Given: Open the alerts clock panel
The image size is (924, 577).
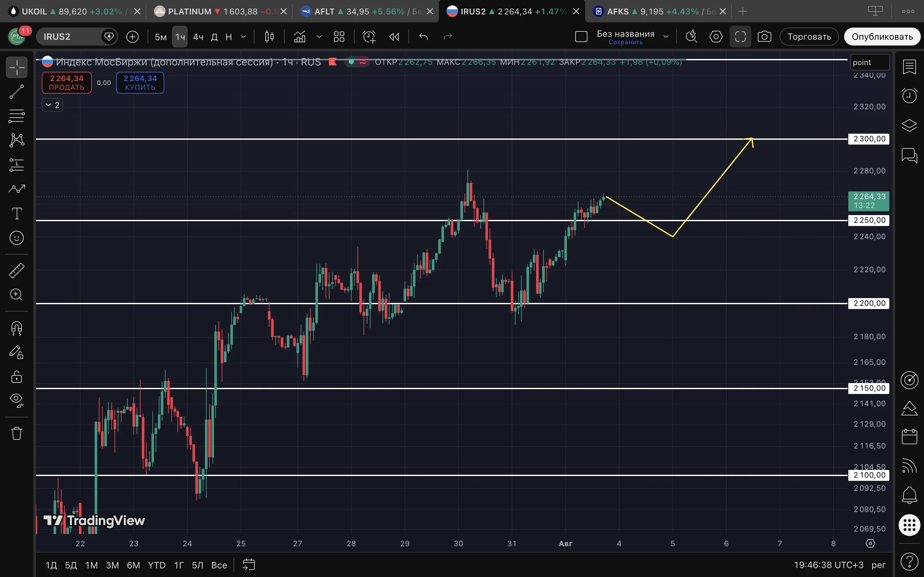Looking at the screenshot, I should (x=909, y=96).
